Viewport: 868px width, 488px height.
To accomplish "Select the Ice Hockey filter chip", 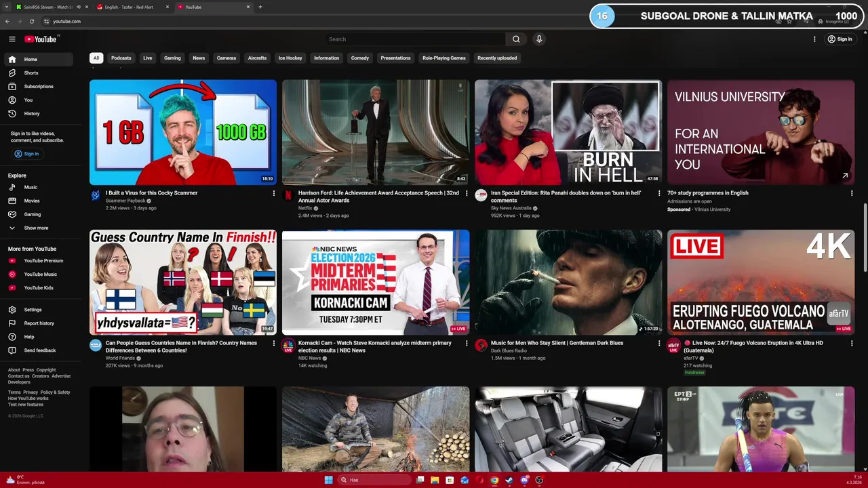I will (290, 58).
